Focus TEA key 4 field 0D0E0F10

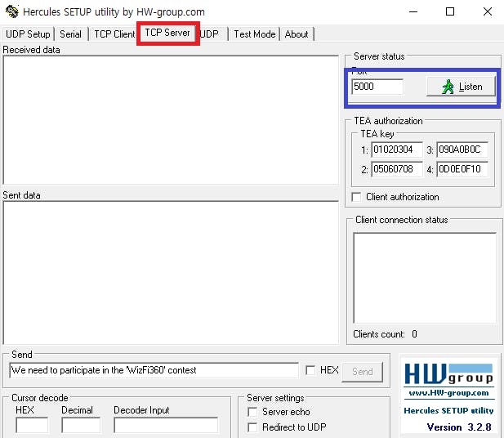[x=462, y=169]
